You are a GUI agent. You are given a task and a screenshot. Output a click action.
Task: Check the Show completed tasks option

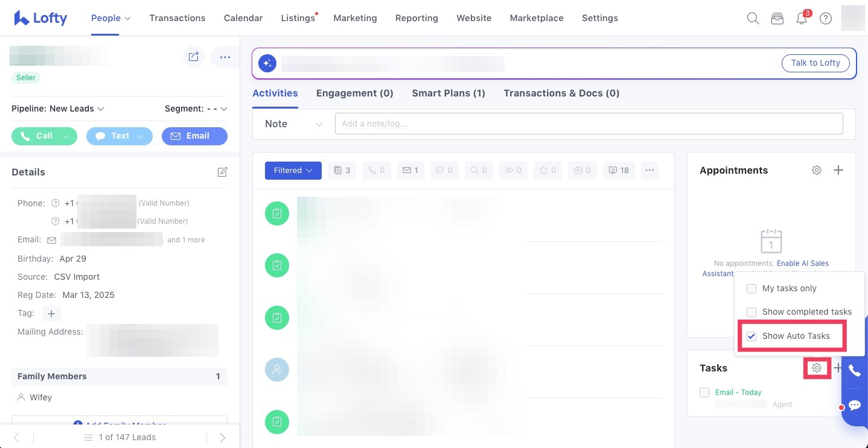point(752,312)
